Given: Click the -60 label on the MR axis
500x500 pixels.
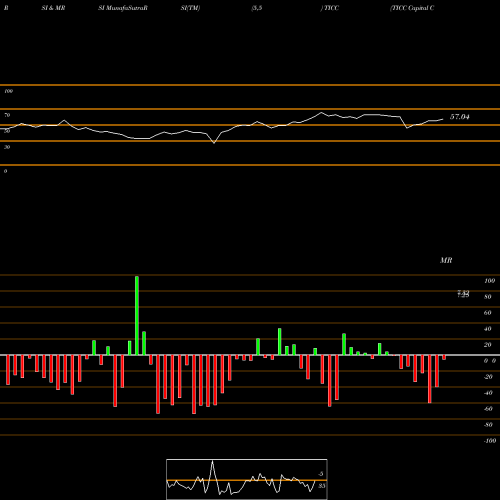Looking at the screenshot, I should pos(488,409).
